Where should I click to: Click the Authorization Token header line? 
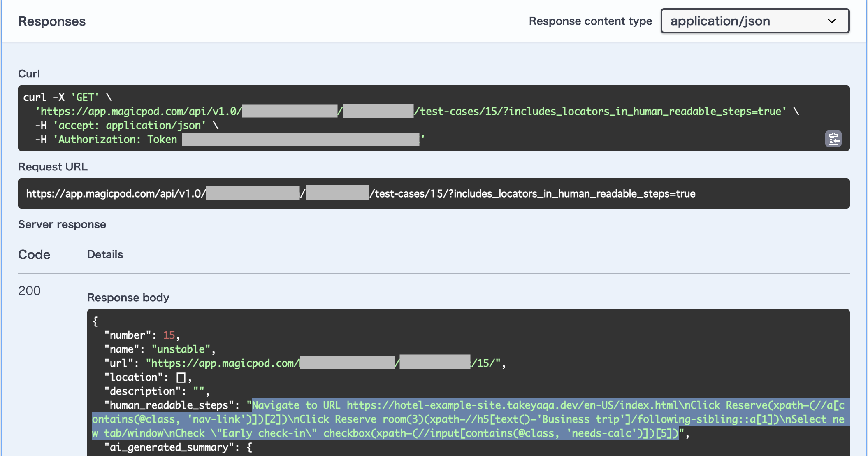(x=230, y=140)
